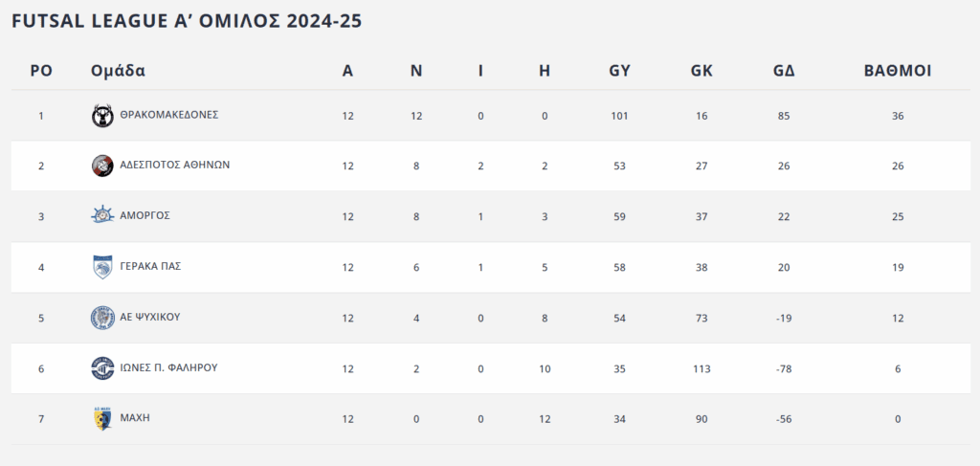Click the ΑΔΕΣΠΟΤΟΣ ΑΘΗΝΩΝ team logo
Image resolution: width=980 pixels, height=466 pixels.
[102, 166]
